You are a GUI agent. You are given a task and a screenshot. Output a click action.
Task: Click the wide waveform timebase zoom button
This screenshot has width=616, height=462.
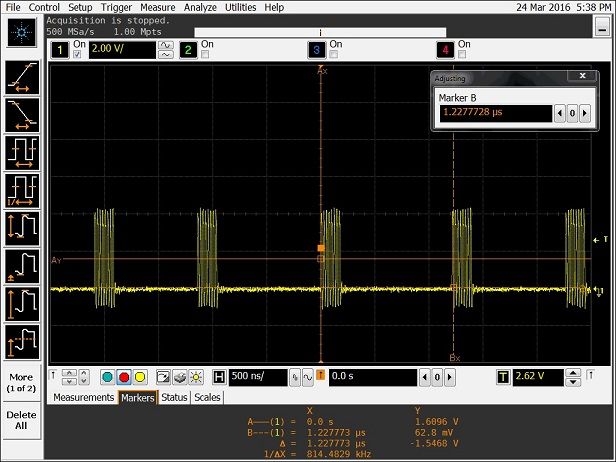(308, 378)
